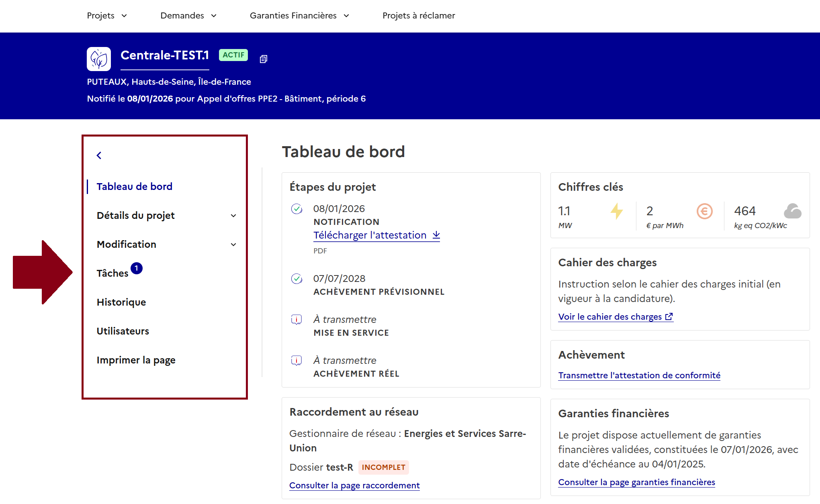820x504 pixels.
Task: Open the Garanties Financières dropdown menu
Action: (299, 16)
